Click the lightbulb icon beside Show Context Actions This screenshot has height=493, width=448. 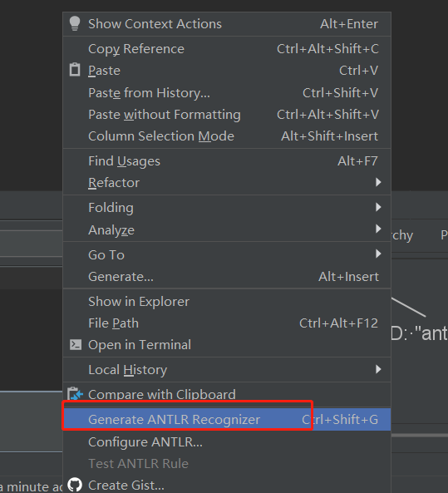click(x=75, y=23)
